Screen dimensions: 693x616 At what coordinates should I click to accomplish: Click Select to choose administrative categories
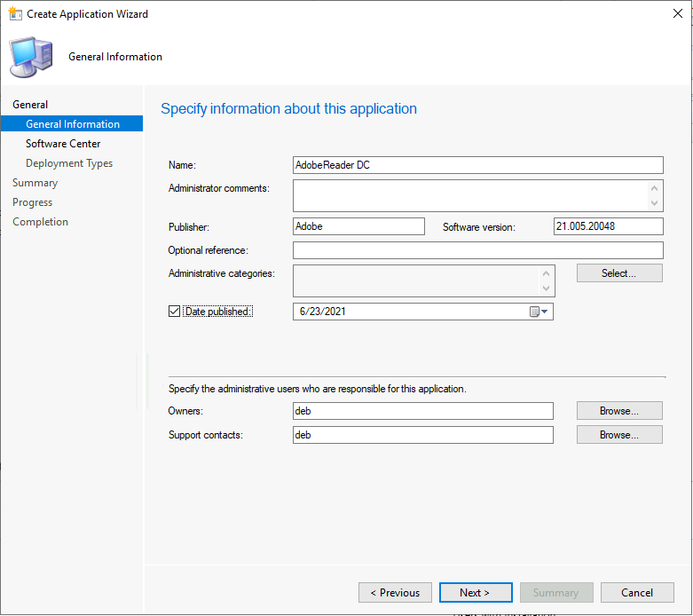pos(619,273)
